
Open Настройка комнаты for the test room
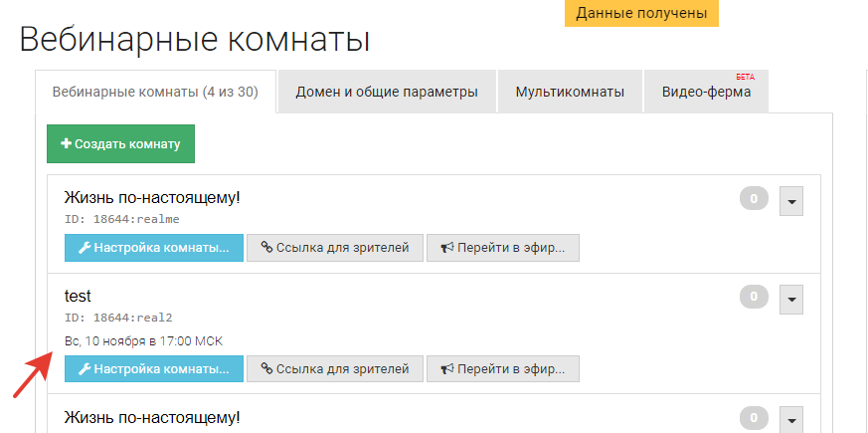tap(153, 369)
